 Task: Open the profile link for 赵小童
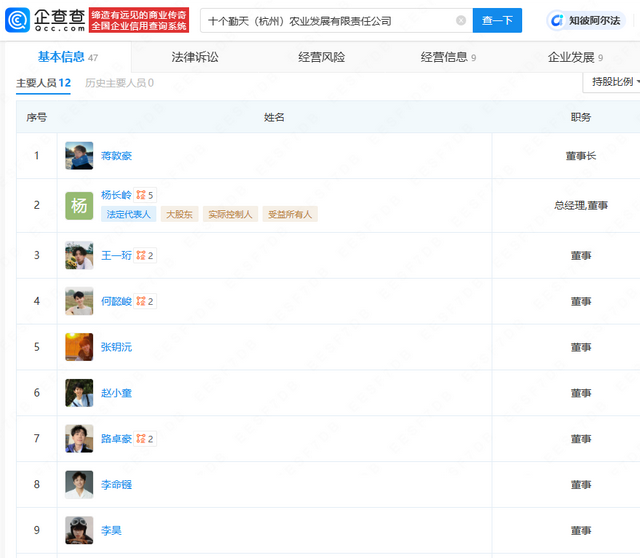pos(116,393)
